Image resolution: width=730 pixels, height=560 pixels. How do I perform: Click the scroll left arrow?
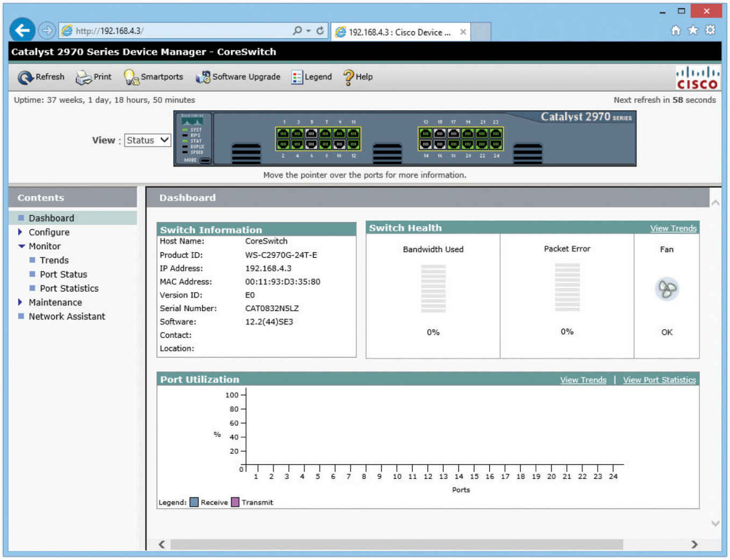(x=162, y=544)
